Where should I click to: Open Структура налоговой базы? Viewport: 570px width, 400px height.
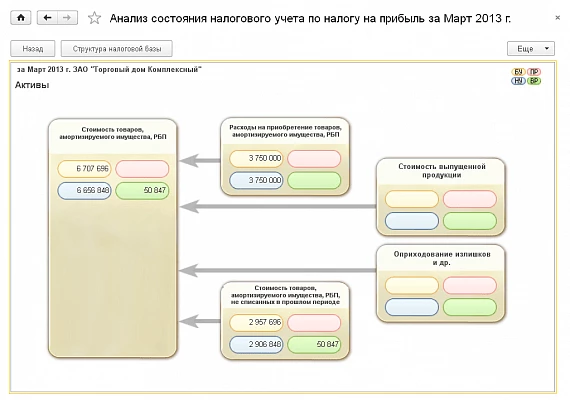coord(117,48)
